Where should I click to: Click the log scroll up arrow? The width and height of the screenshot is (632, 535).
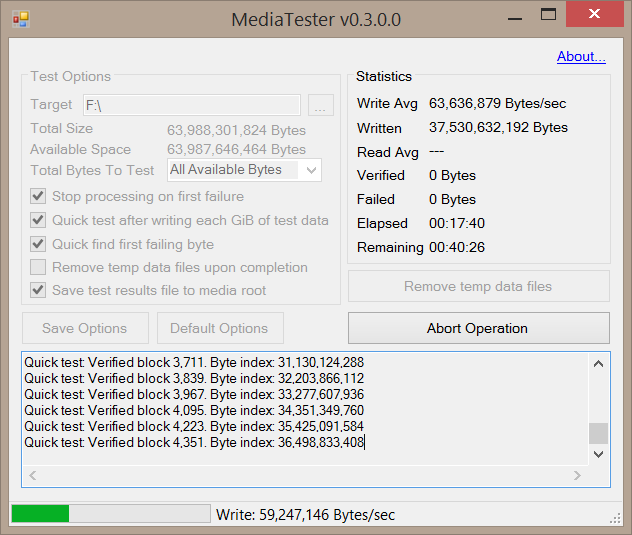click(598, 364)
